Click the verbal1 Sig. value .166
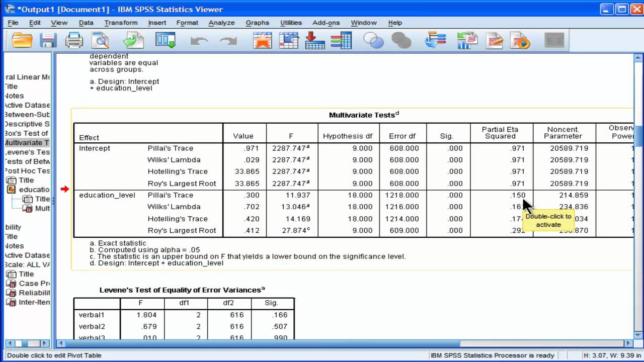The width and height of the screenshot is (644, 362). (x=279, y=315)
